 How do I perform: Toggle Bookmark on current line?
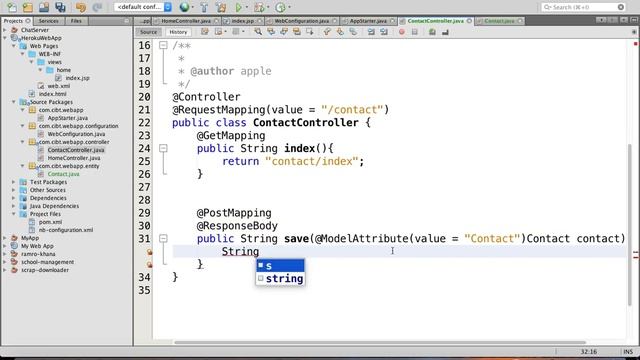coord(353,32)
